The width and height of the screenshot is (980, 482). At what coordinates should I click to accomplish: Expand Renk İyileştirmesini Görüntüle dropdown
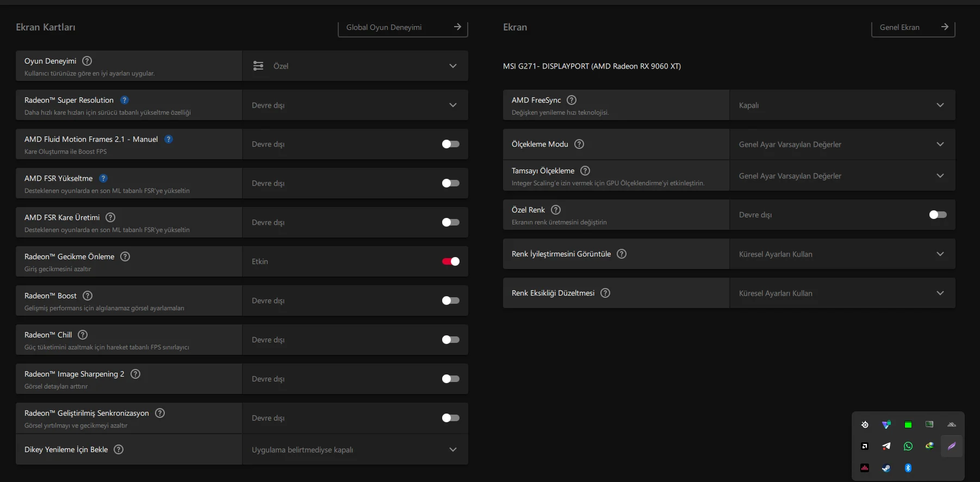842,254
